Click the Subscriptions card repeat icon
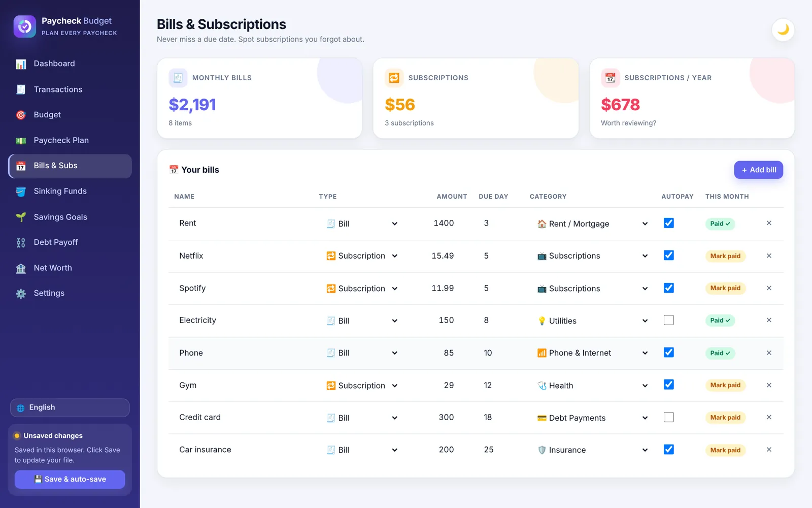This screenshot has width=812, height=508. pos(394,78)
